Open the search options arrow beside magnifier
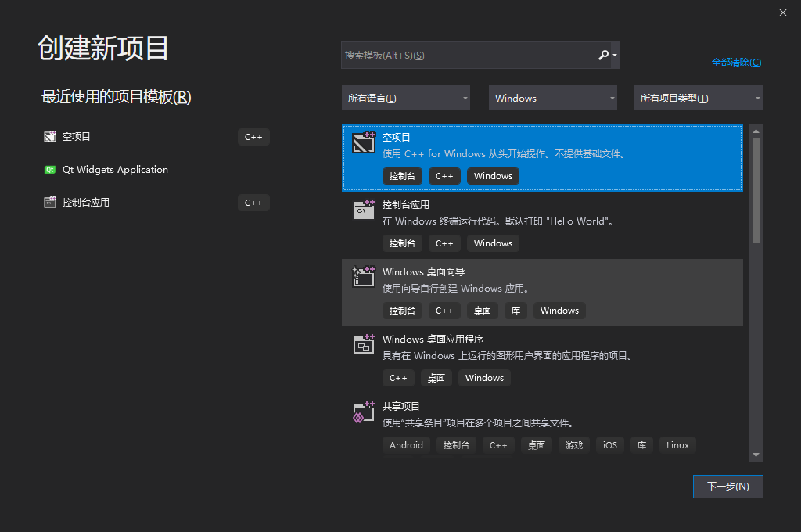 pyautogui.click(x=615, y=56)
